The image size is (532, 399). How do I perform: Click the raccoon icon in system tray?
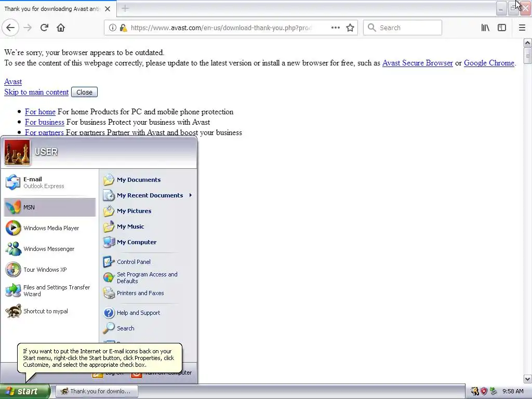click(x=475, y=391)
